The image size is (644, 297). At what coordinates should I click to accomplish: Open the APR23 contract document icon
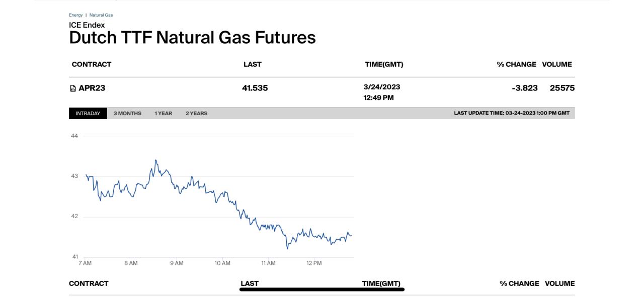pyautogui.click(x=73, y=88)
